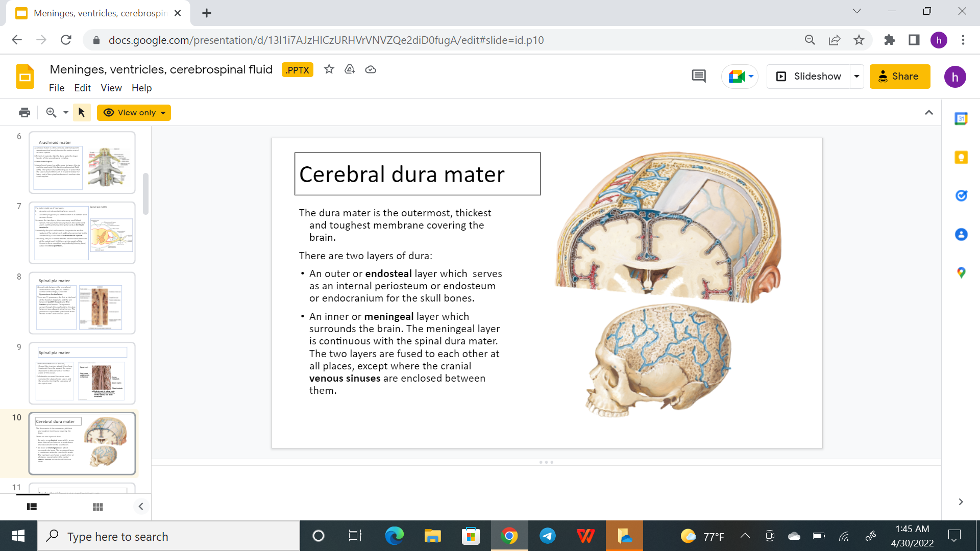
Task: Expand Slideshow options arrow
Action: click(x=857, y=77)
